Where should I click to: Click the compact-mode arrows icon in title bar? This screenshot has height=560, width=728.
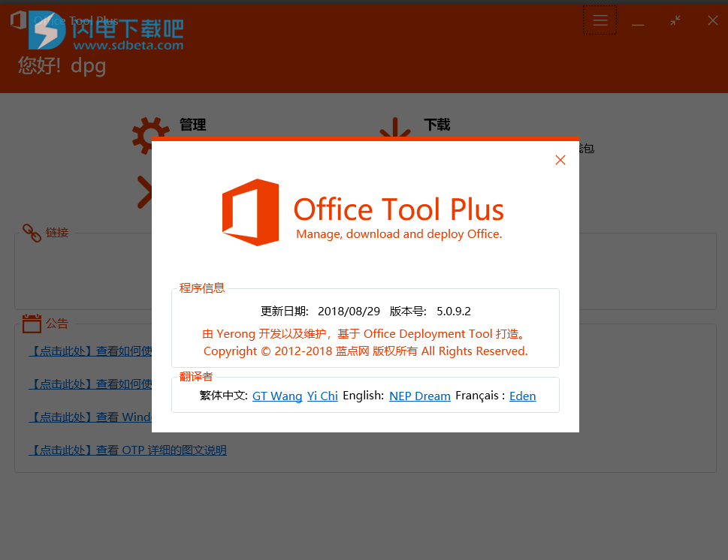[x=675, y=20]
